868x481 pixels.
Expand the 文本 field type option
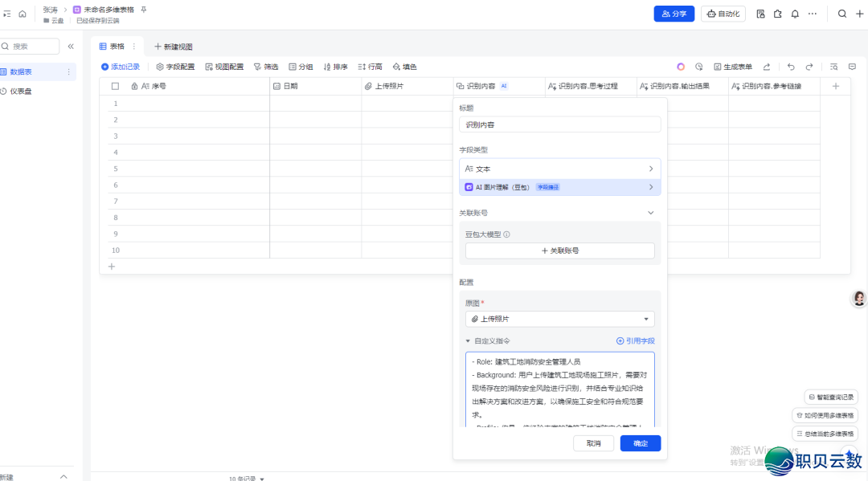pyautogui.click(x=559, y=169)
